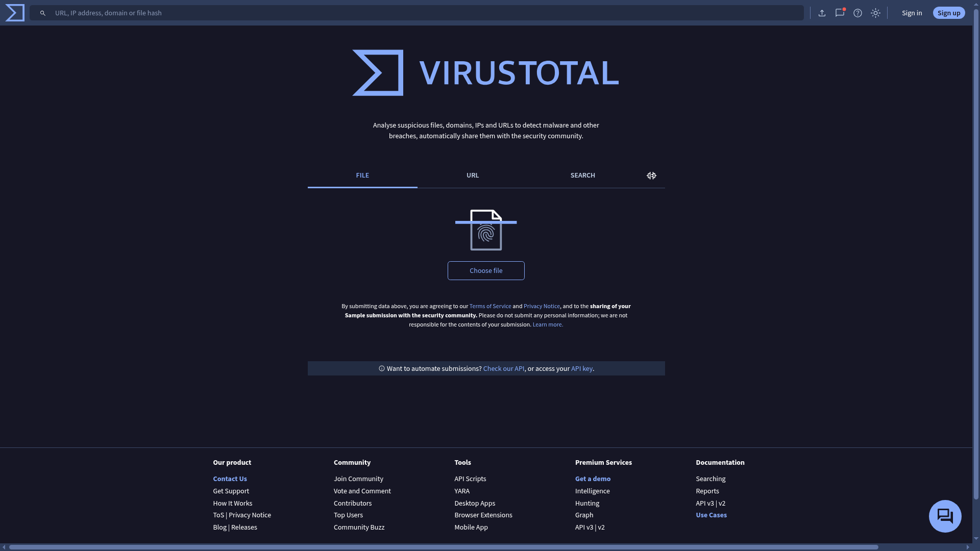This screenshot has height=551, width=980.
Task: Click the Sign up button
Action: coord(949,13)
